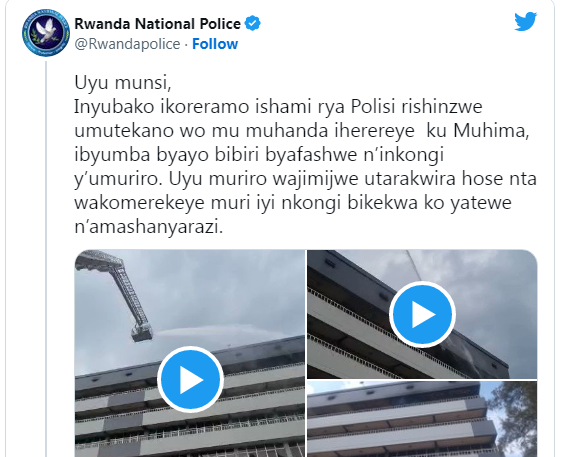Open the @Rwandapolice handle link
The height and width of the screenshot is (457, 565).
(127, 44)
